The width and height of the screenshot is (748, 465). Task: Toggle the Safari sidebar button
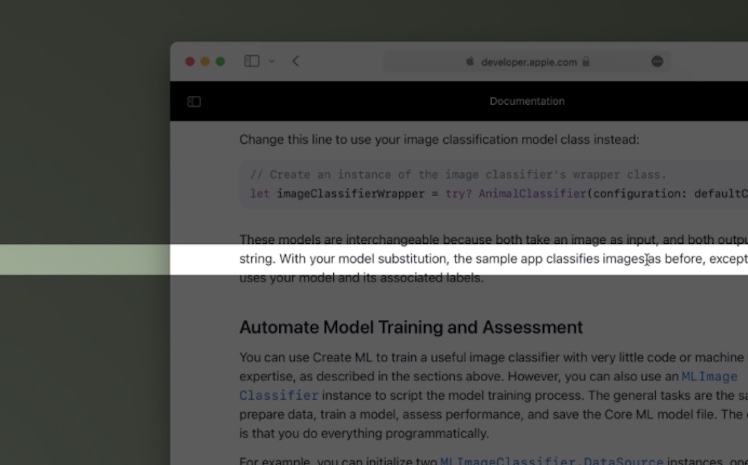(251, 61)
